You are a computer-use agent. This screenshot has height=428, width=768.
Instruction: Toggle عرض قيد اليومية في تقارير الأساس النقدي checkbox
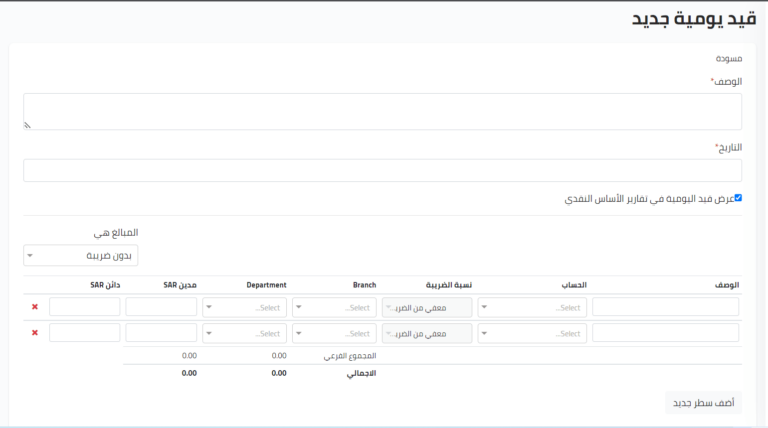click(738, 198)
